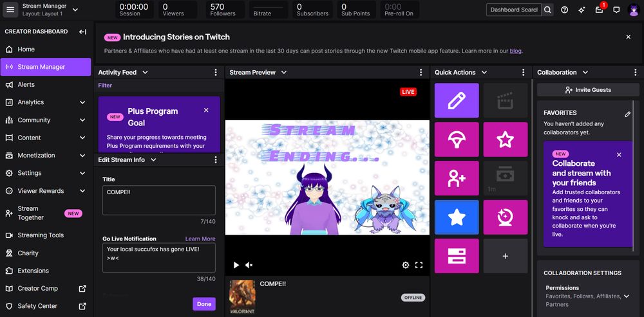Click the Dashboard Search magnifier icon
Viewport: 644px width, 317px height.
click(547, 10)
